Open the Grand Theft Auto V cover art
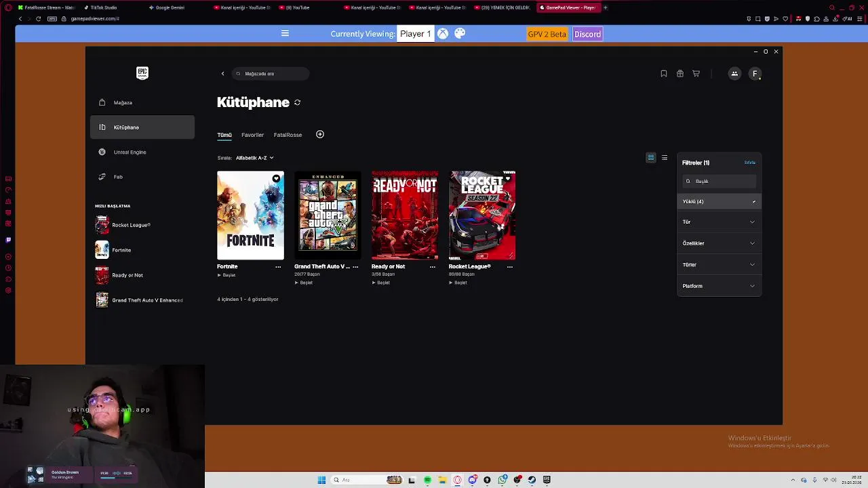The width and height of the screenshot is (868, 488). click(x=328, y=216)
